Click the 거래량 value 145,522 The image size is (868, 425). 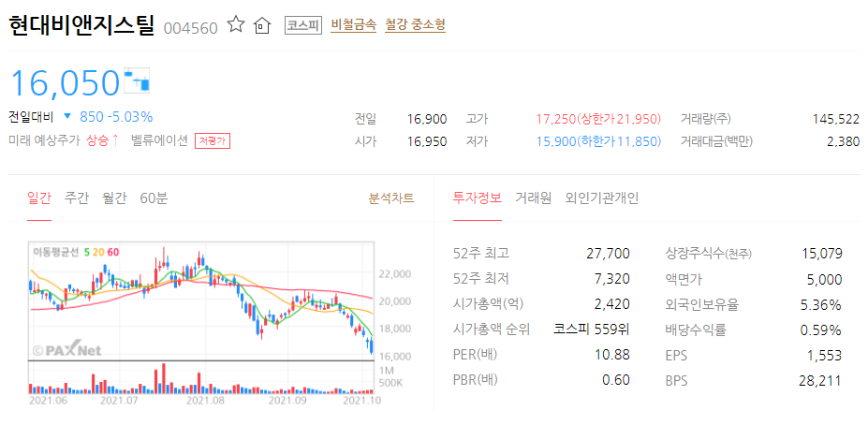836,119
